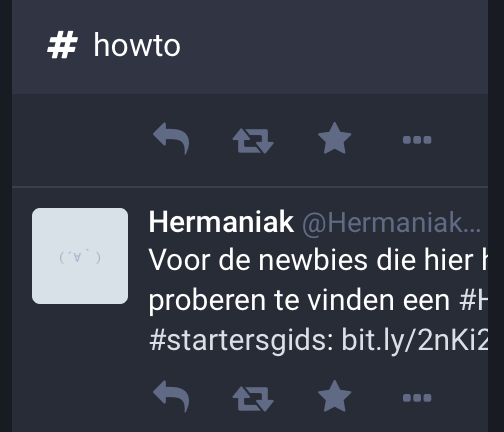Click the hashtag icon beside howto
504x432 pixels.
62,46
